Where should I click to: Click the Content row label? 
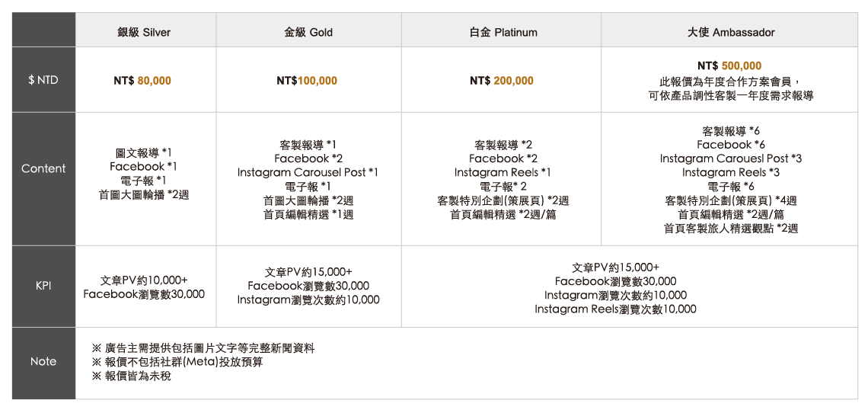click(x=43, y=168)
